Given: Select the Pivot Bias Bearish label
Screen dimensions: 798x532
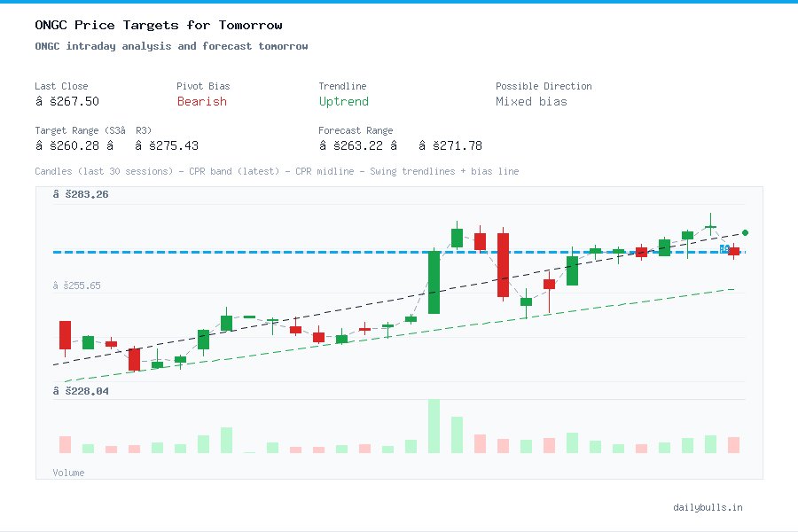Looking at the screenshot, I should pyautogui.click(x=201, y=101).
